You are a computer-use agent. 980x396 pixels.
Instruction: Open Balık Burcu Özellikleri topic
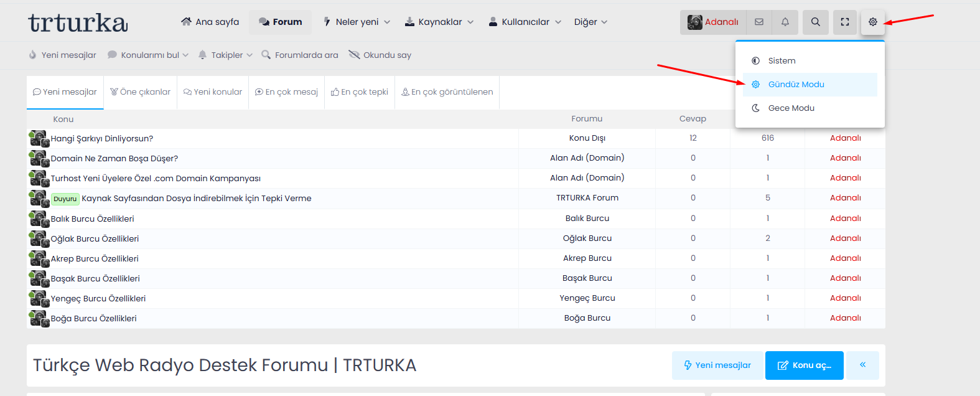tap(93, 219)
